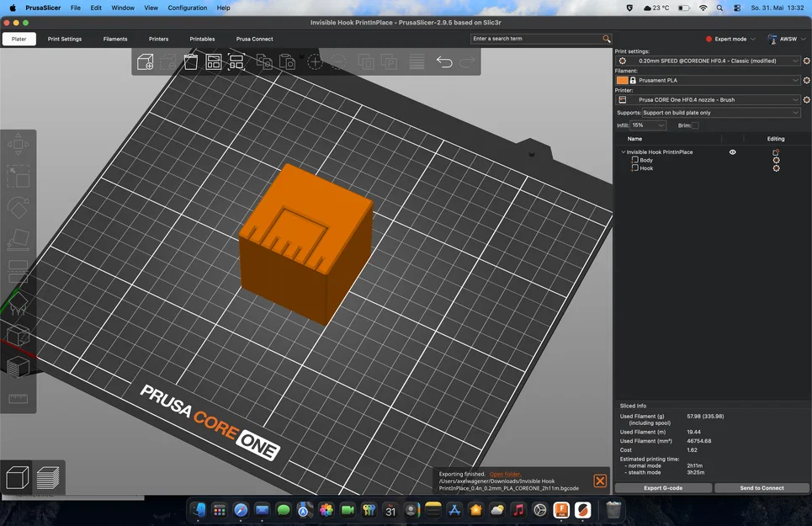Image resolution: width=812 pixels, height=526 pixels.
Task: Add instance with plus circle icon
Action: point(315,62)
